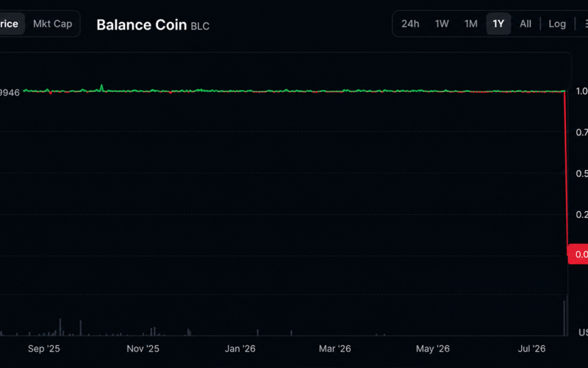This screenshot has height=368, width=588.
Task: Switch to the Mkt Cap tab
Action: point(52,24)
